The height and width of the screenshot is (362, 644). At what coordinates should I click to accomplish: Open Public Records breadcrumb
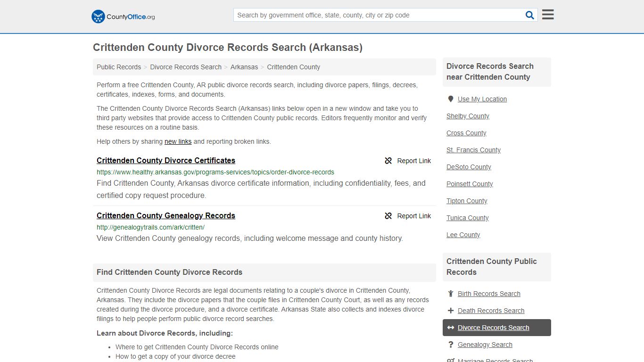pyautogui.click(x=119, y=67)
